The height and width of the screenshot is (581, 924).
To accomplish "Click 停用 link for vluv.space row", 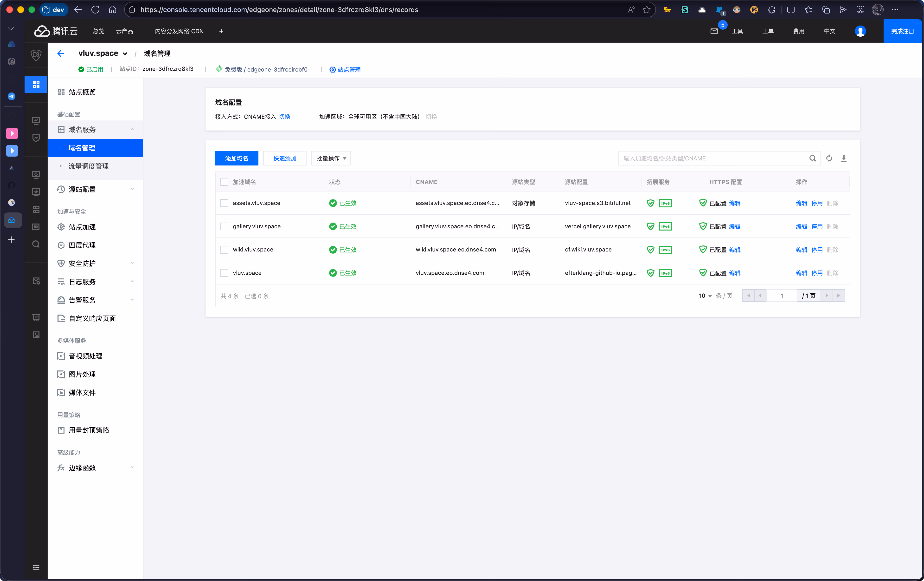I will pyautogui.click(x=816, y=273).
